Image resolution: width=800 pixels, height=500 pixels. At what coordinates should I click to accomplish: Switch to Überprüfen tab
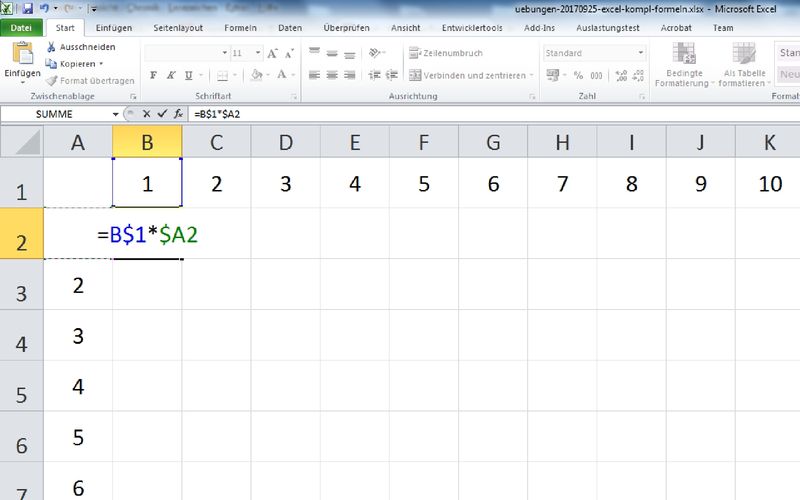[x=346, y=28]
